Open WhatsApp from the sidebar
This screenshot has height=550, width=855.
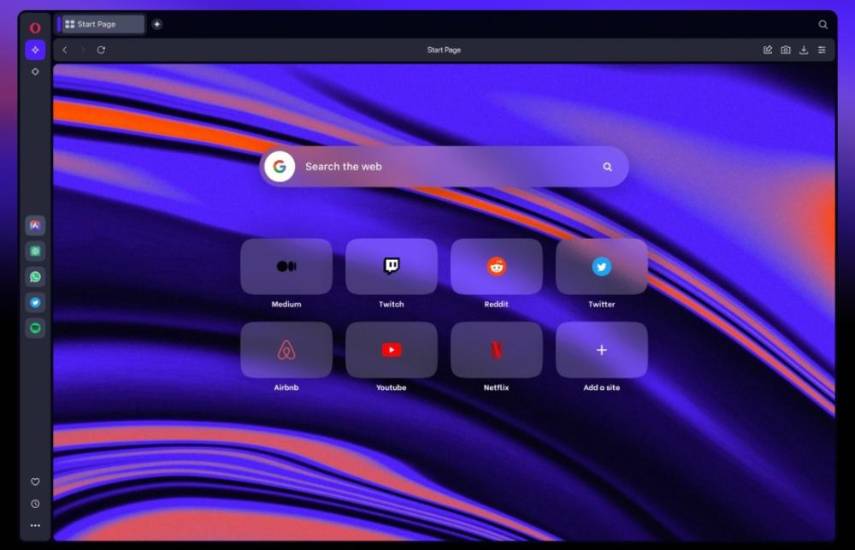pyautogui.click(x=35, y=277)
